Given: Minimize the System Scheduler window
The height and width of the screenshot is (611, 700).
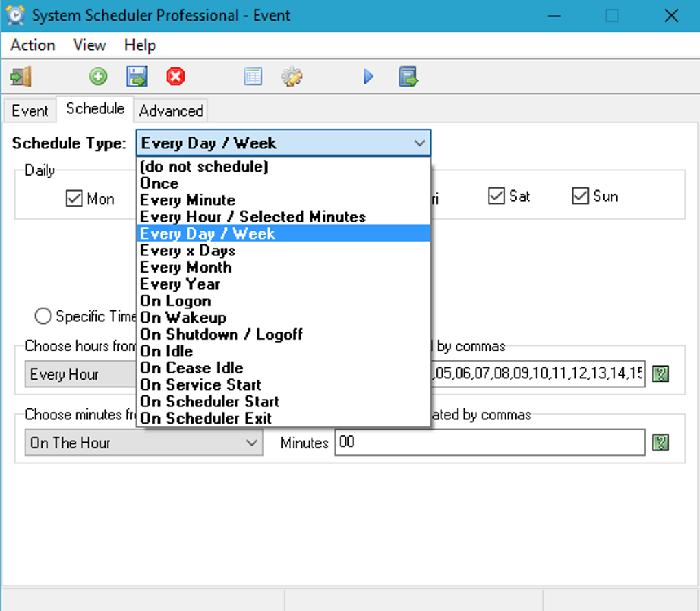Looking at the screenshot, I should tap(554, 16).
